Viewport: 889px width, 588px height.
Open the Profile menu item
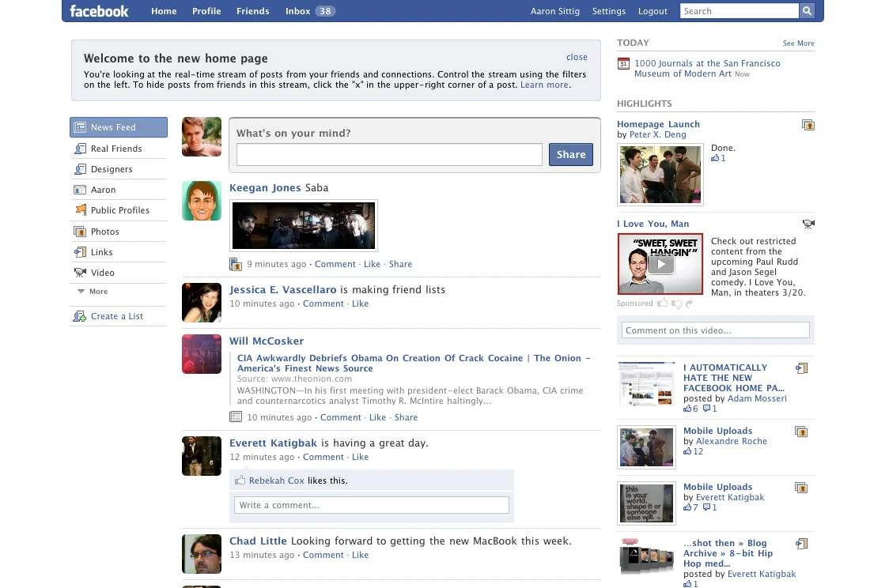click(x=206, y=11)
